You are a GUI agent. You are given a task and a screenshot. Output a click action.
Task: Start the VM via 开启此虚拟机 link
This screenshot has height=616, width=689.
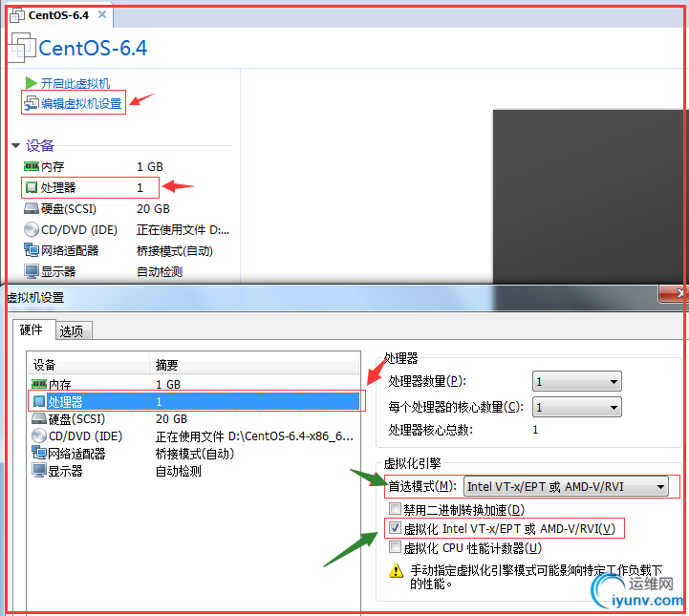[75, 83]
